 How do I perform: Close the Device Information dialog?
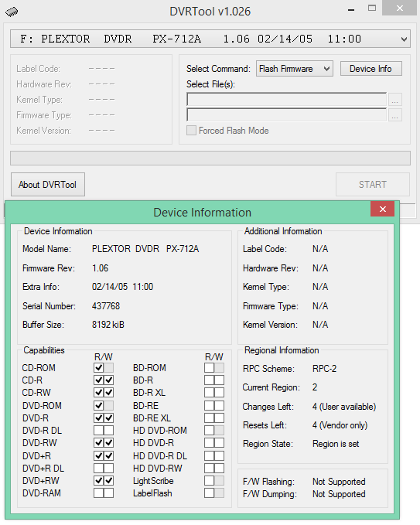pyautogui.click(x=383, y=209)
